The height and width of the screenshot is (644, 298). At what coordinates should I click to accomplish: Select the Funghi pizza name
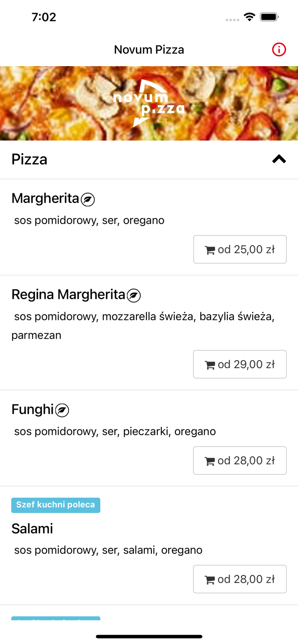(33, 410)
